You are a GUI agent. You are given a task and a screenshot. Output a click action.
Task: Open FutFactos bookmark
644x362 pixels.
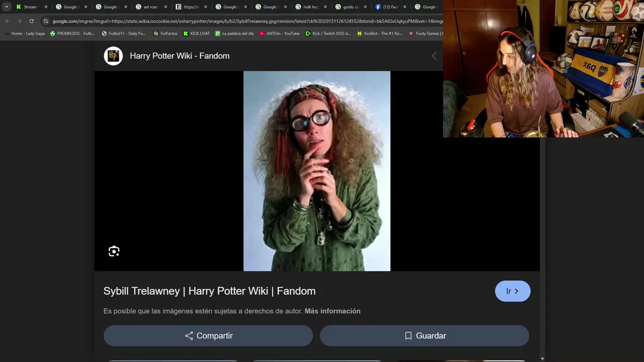pyautogui.click(x=166, y=34)
